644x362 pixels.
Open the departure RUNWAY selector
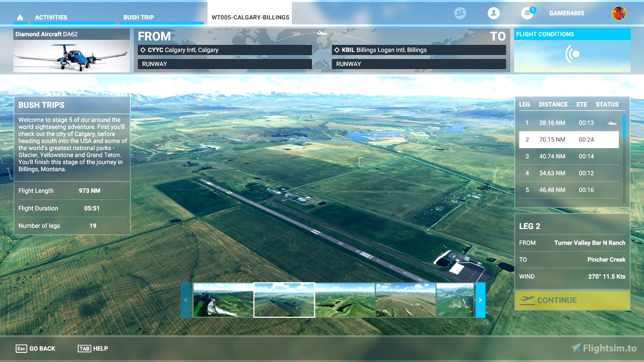[225, 64]
